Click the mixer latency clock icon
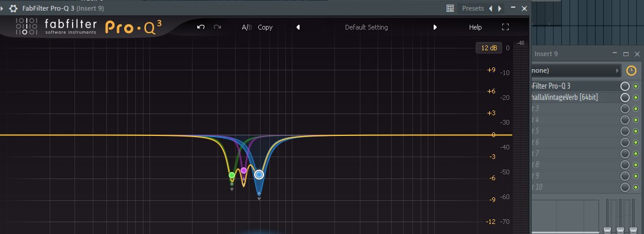This screenshot has height=234, width=644. (631, 70)
